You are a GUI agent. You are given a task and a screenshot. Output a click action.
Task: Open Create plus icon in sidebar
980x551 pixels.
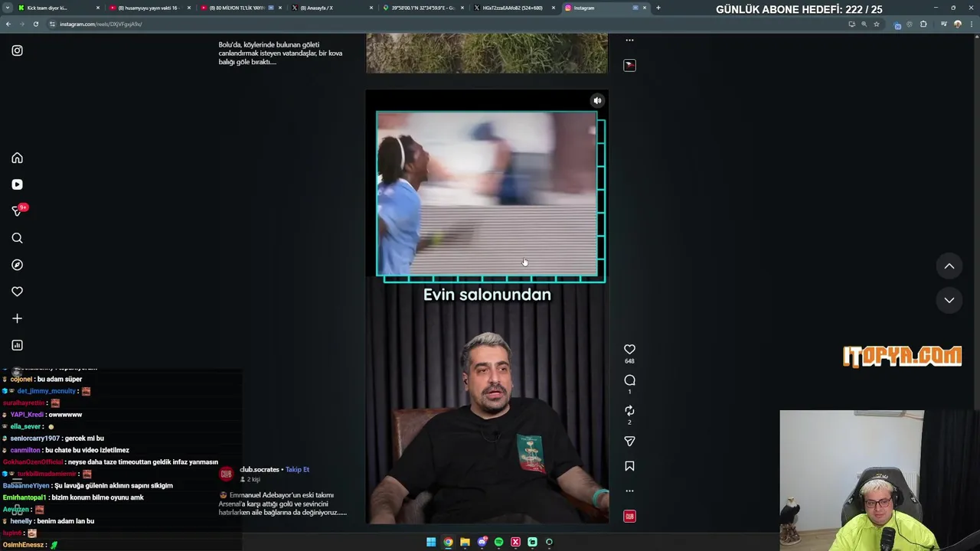tap(17, 318)
